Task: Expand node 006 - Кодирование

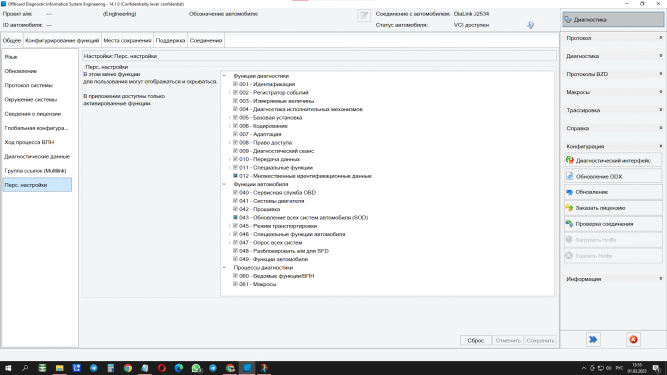Action: [x=230, y=126]
